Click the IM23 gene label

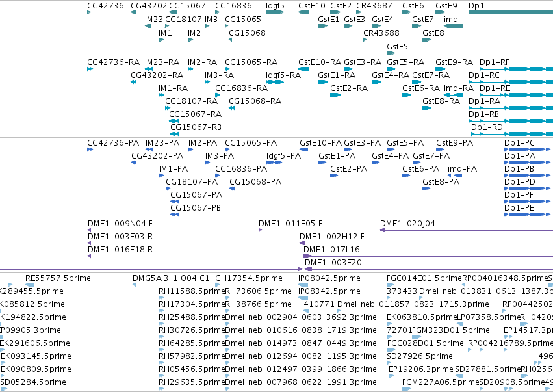154,19
